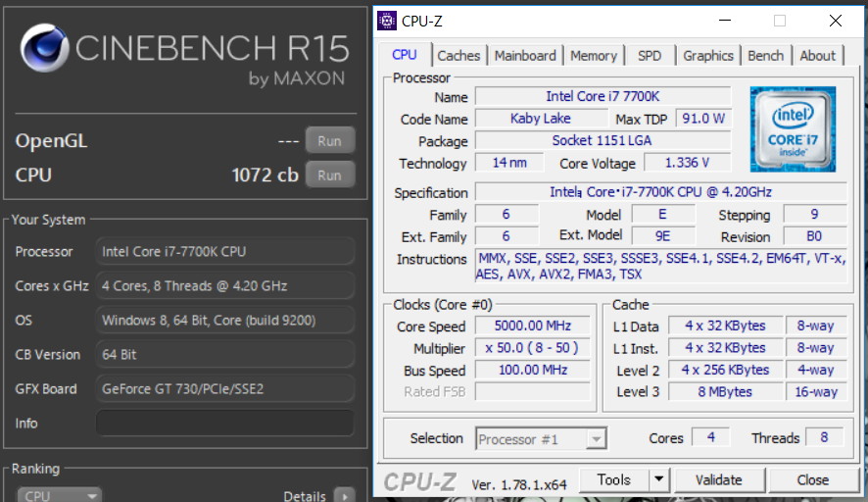
Task: Click the Core Speed value 5000.00 MHz
Action: coord(533,326)
